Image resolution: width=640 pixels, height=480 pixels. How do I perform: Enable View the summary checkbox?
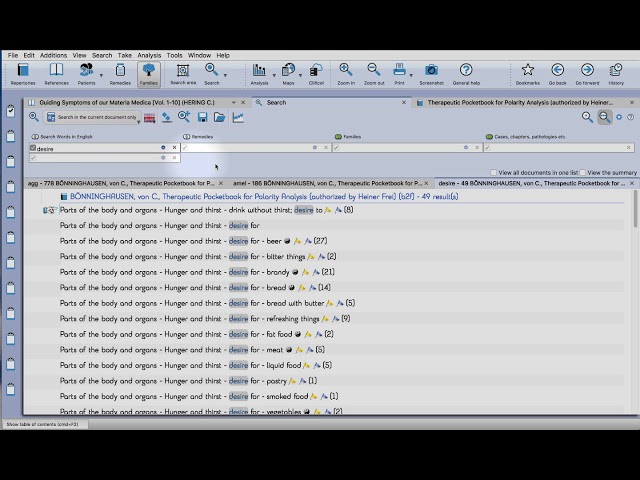[582, 172]
